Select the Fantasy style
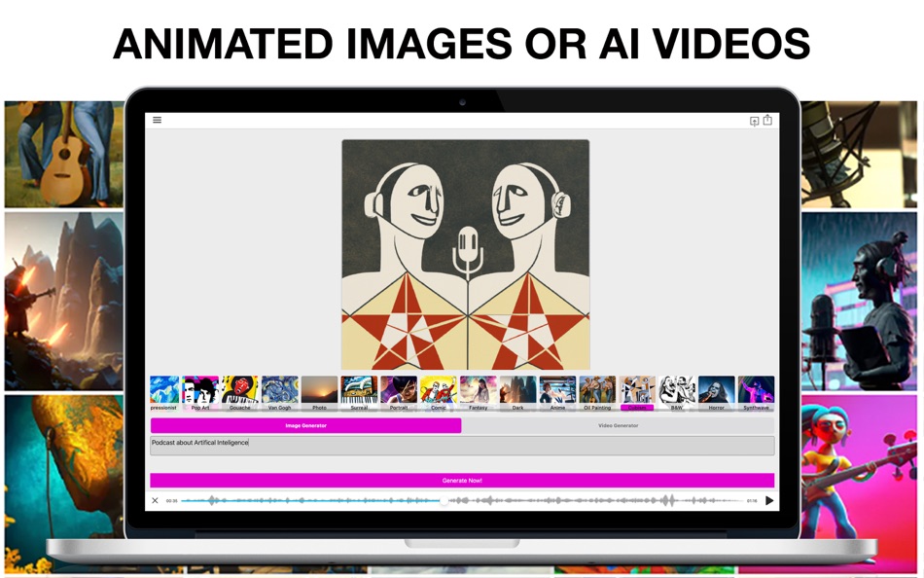Viewport: 924px width, 578px height. tap(478, 393)
